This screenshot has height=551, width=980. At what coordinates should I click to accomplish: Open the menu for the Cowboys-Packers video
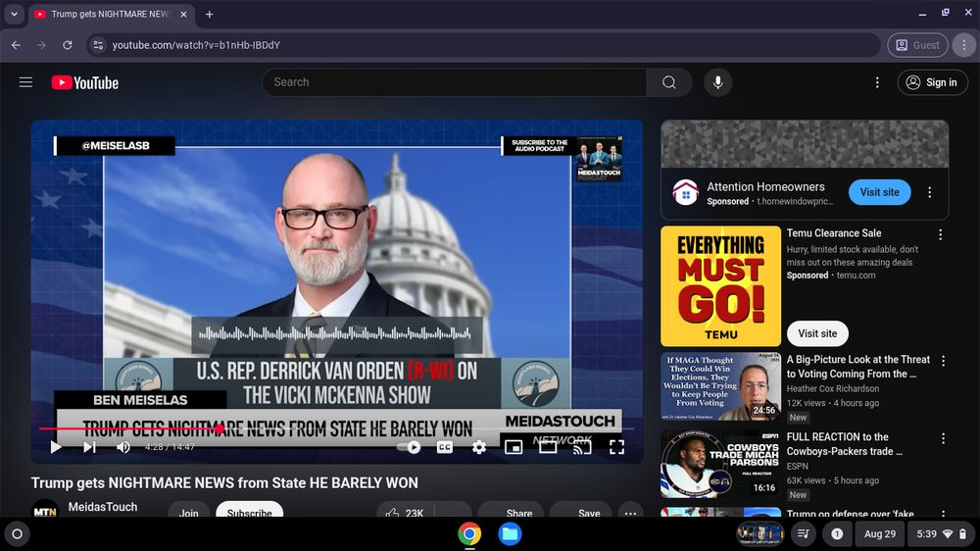pos(943,438)
